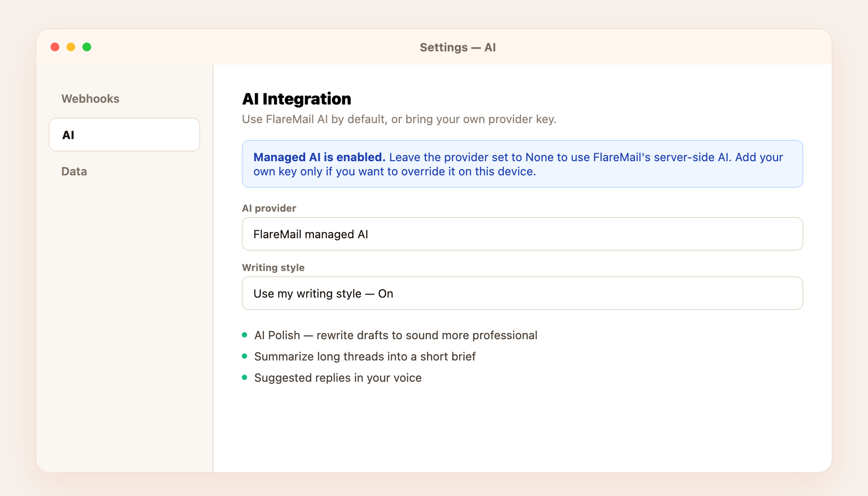The image size is (868, 496).
Task: Click the 'Settings — AI' window title
Action: point(457,47)
